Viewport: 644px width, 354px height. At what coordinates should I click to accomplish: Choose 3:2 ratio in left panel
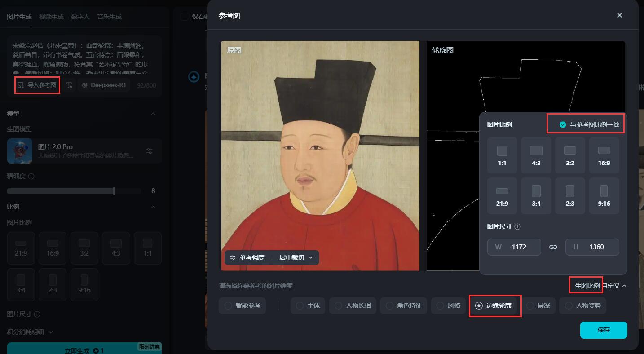[84, 248]
